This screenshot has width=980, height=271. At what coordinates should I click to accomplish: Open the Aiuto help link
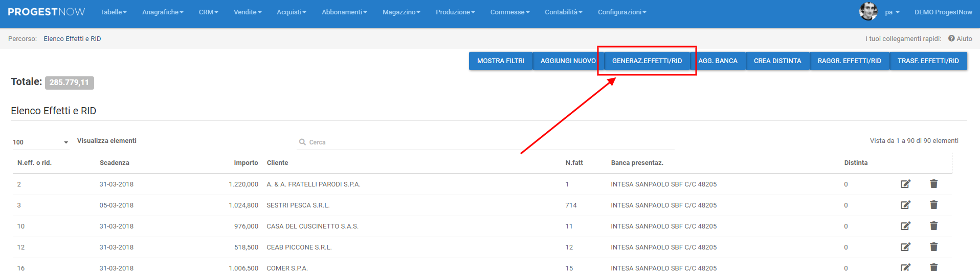(960, 38)
